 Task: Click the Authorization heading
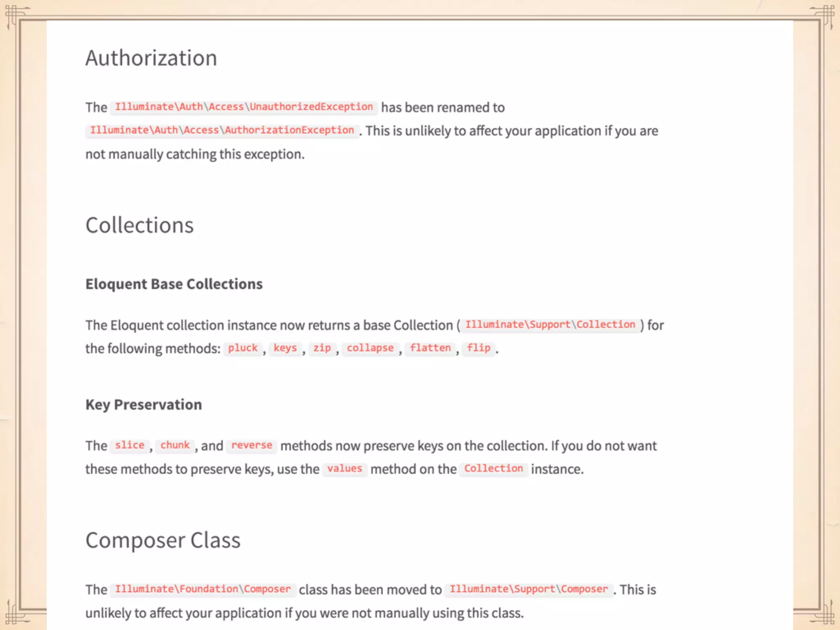[151, 58]
